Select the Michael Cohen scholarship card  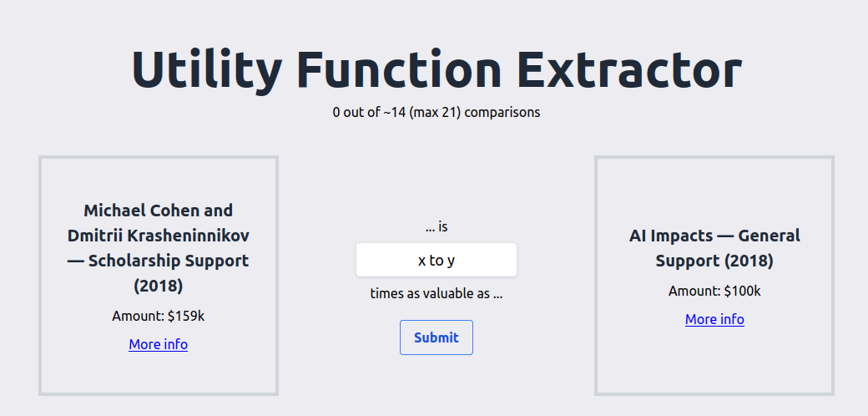pos(159,276)
